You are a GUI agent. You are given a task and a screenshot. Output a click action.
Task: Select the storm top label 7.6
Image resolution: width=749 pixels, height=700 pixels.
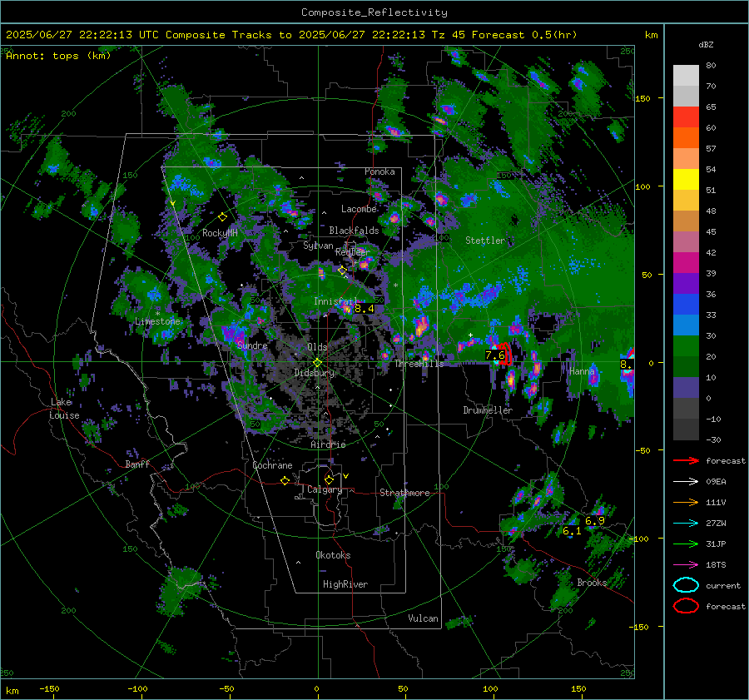pyautogui.click(x=495, y=355)
